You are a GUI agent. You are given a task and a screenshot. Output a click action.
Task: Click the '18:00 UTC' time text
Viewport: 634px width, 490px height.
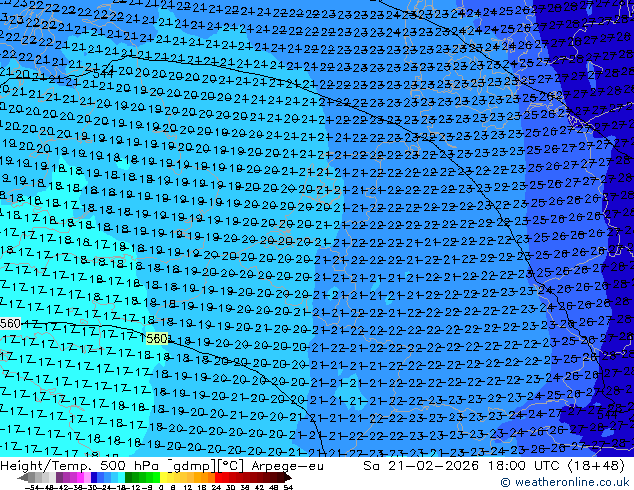pos(525,466)
